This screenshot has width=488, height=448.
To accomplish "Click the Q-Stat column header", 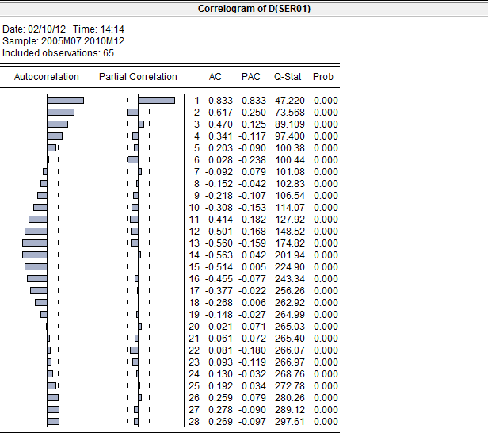I will [287, 77].
